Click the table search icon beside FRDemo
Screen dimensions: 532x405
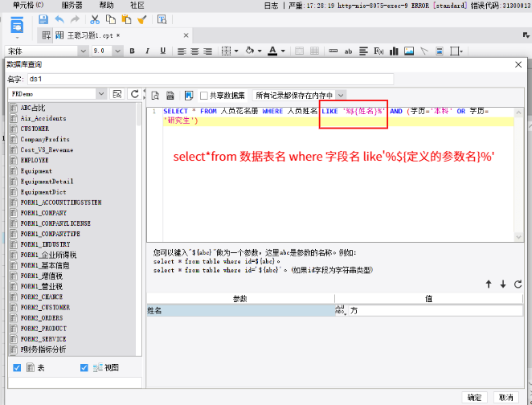click(117, 94)
